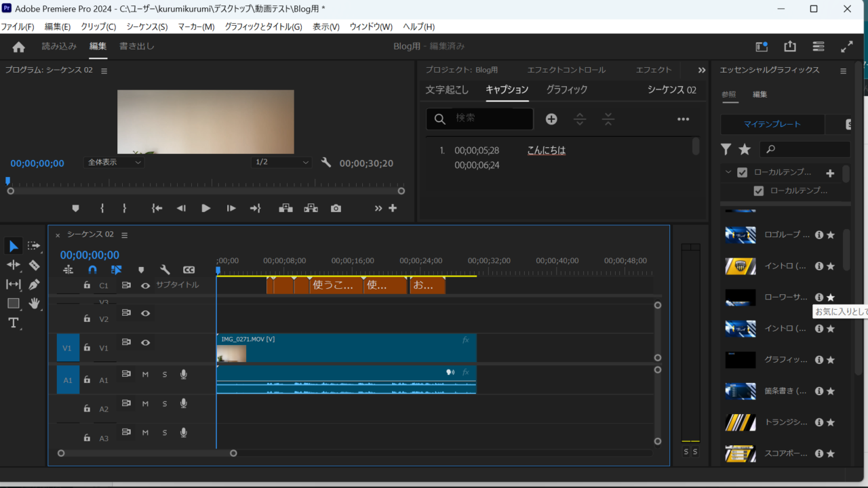
Task: Go to In point
Action: click(x=157, y=208)
